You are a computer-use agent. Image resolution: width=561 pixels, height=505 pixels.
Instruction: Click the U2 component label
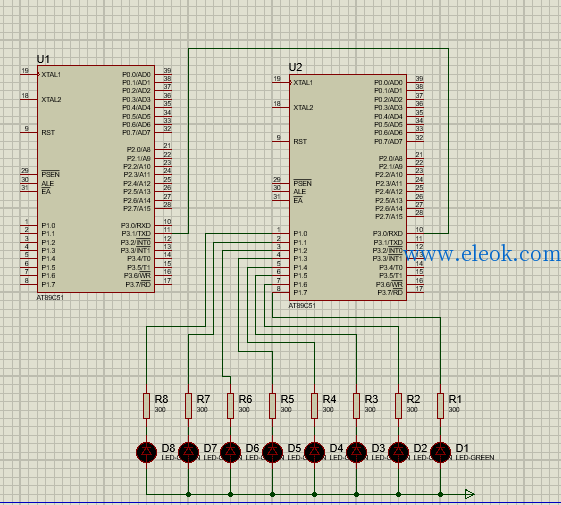click(296, 67)
